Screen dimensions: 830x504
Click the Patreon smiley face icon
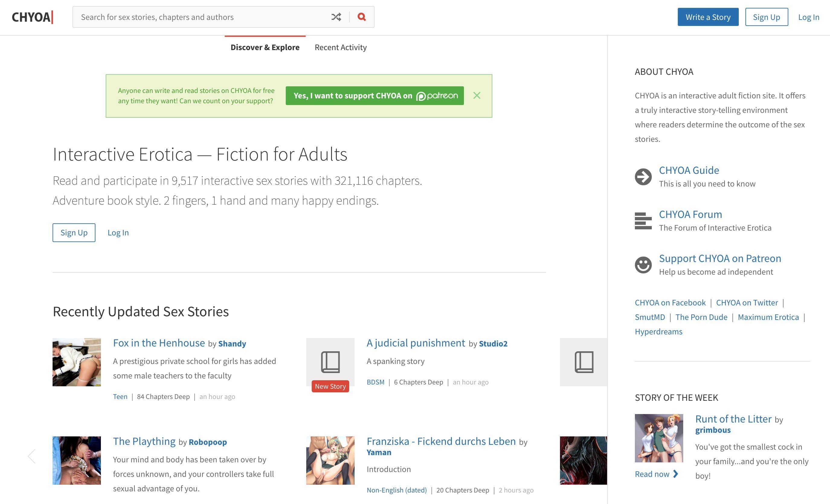643,265
